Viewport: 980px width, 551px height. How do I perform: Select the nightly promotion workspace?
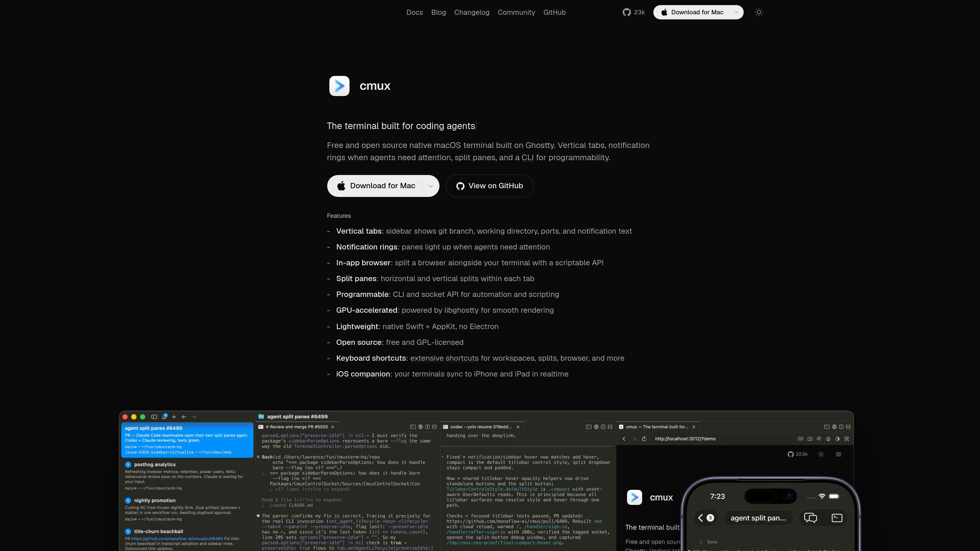(187, 510)
